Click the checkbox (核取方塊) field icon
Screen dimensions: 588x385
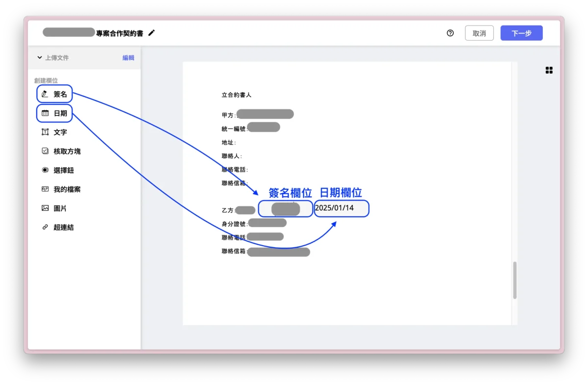tap(45, 151)
